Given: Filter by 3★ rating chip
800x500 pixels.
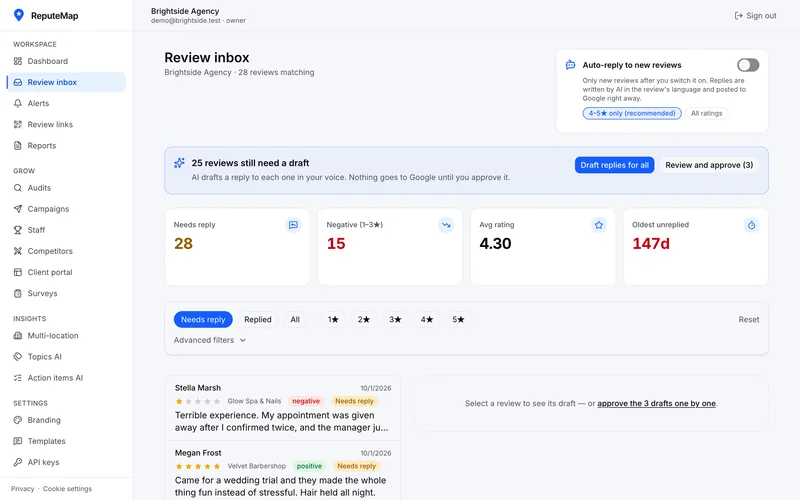Looking at the screenshot, I should (395, 319).
